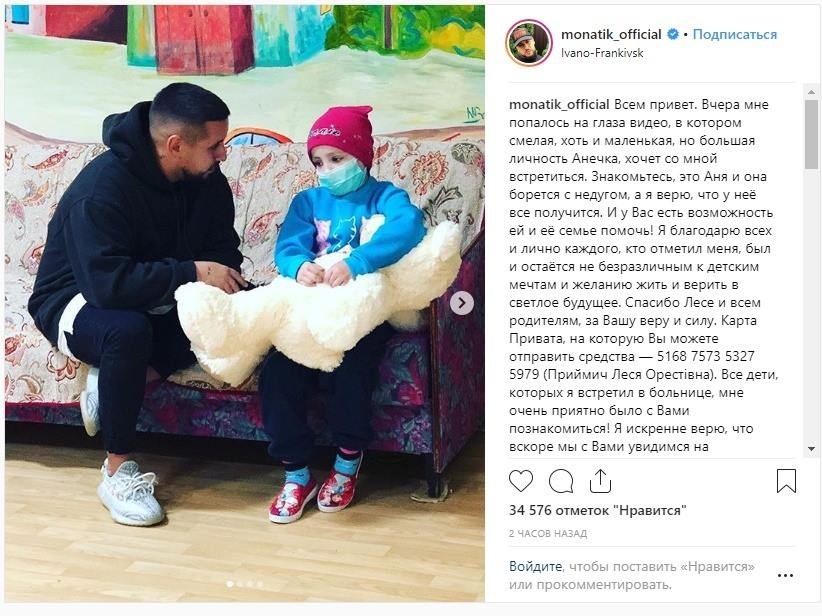
Task: Click the Подписаться follow link
Action: (734, 35)
